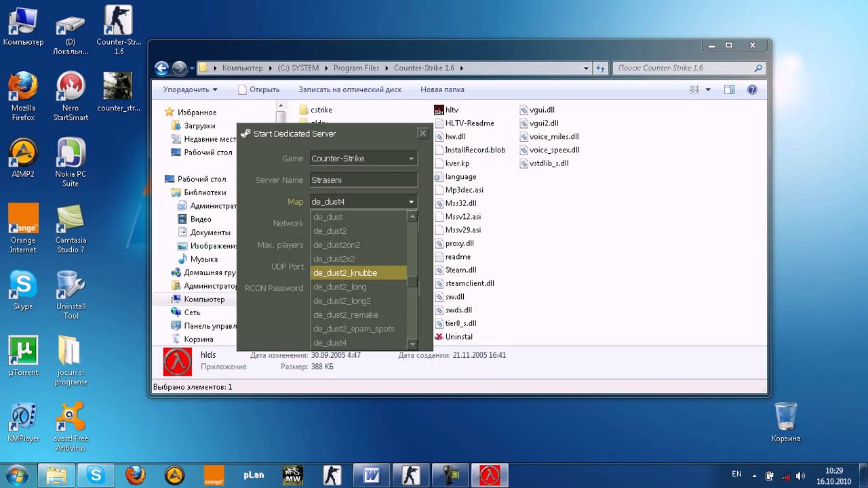The width and height of the screenshot is (868, 488).
Task: Click the Uninstall Tool desktop icon
Action: pyautogui.click(x=71, y=295)
